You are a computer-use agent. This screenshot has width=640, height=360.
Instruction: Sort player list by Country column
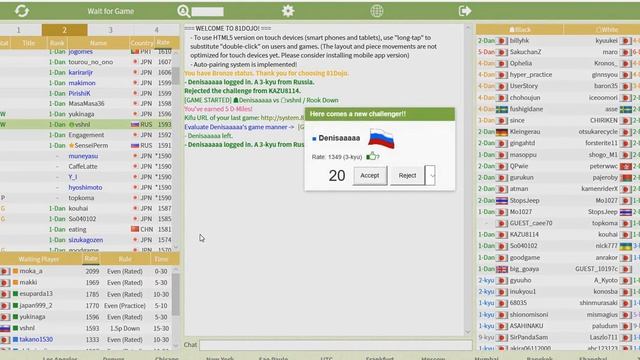tap(142, 43)
